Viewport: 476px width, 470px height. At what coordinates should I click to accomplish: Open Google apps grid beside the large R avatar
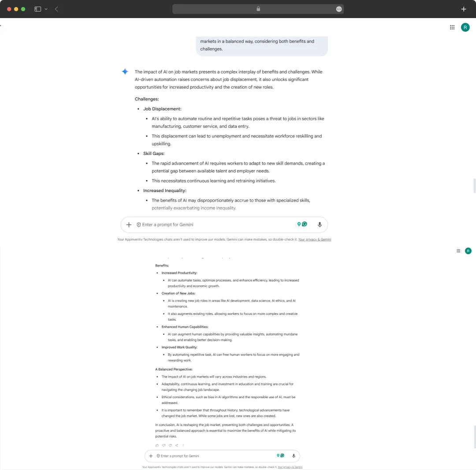[x=452, y=27]
